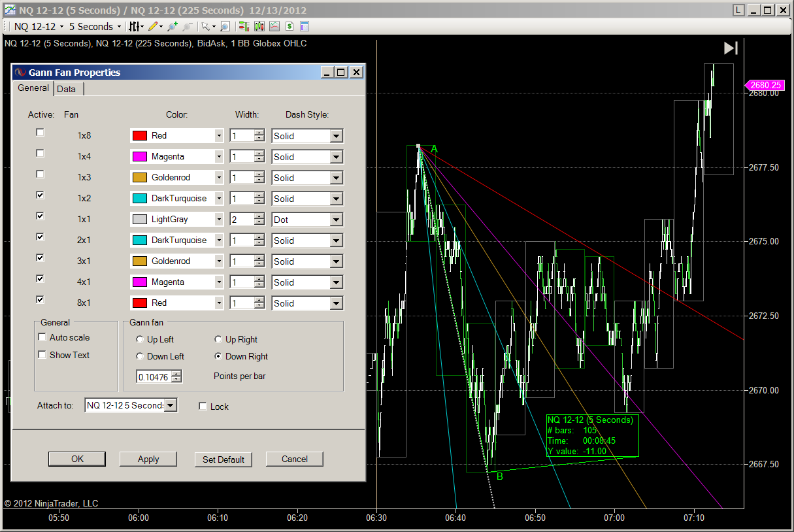Click the 2675.00 price axis label

tap(764, 242)
